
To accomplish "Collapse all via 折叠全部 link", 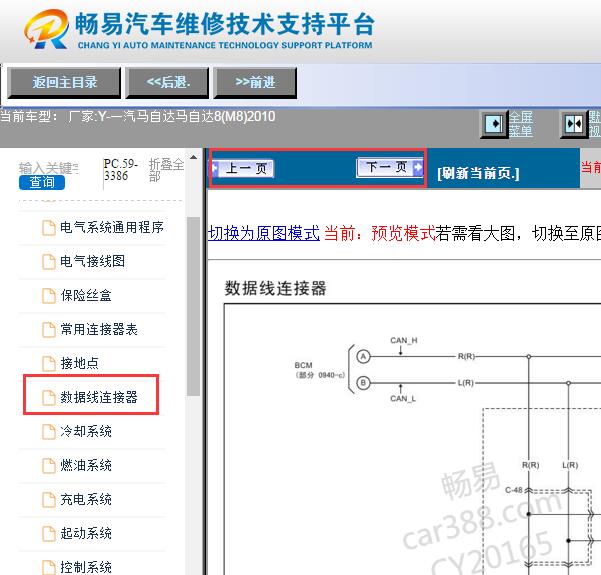I will (x=166, y=170).
